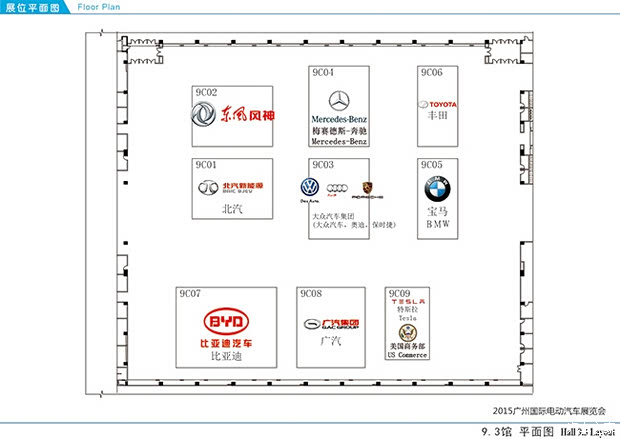Viewport: 620px width, 439px height.
Task: Click the Mercedes-Benz star logo
Action: coord(340,102)
